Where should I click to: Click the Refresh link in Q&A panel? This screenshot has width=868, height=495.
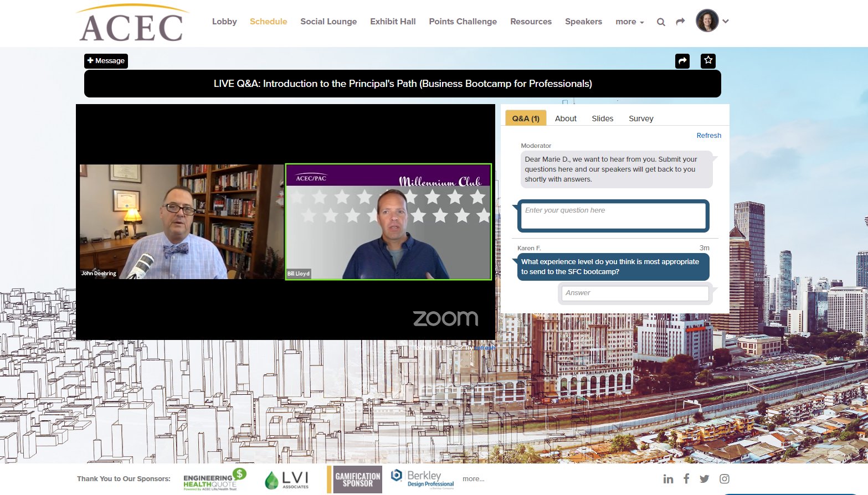(708, 136)
